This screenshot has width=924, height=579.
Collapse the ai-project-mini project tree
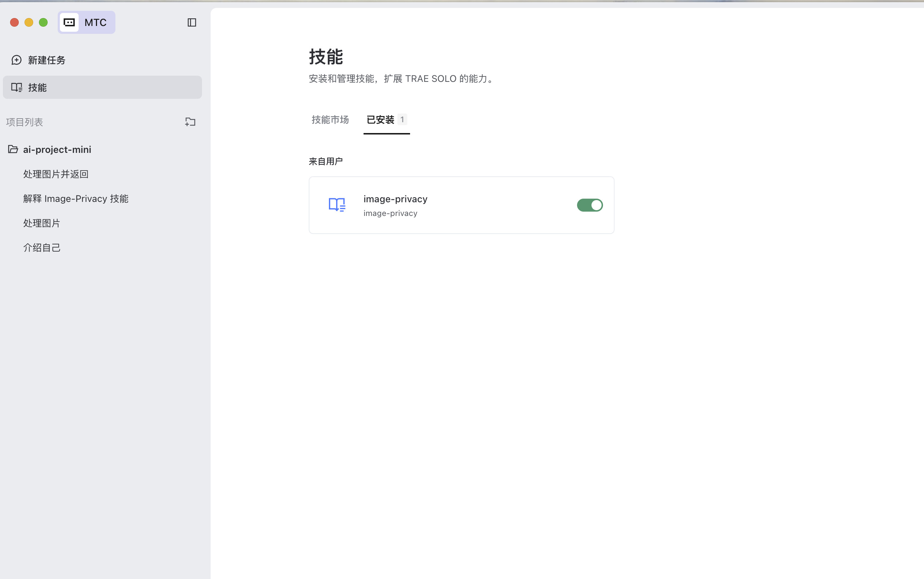(x=57, y=149)
